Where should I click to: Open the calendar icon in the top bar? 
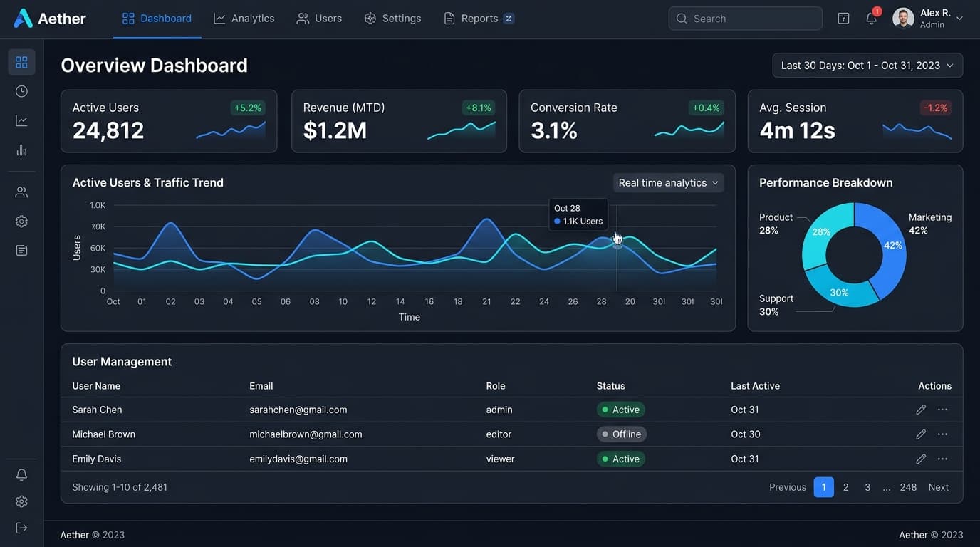coord(843,19)
